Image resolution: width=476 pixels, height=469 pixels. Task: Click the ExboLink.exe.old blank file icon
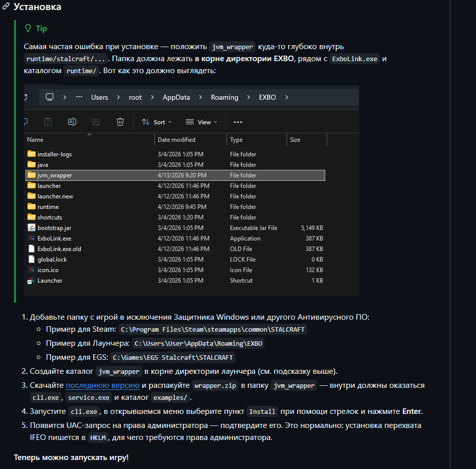pyautogui.click(x=32, y=249)
